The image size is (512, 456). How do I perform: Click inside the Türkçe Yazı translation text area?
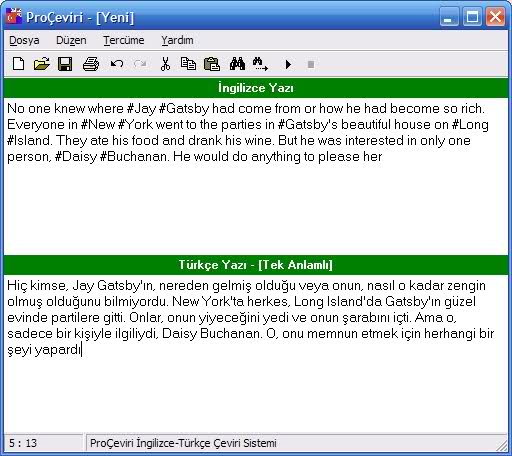coord(256,353)
